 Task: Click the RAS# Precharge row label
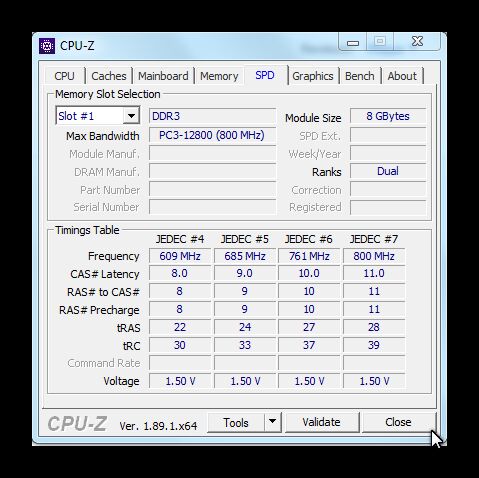click(99, 310)
